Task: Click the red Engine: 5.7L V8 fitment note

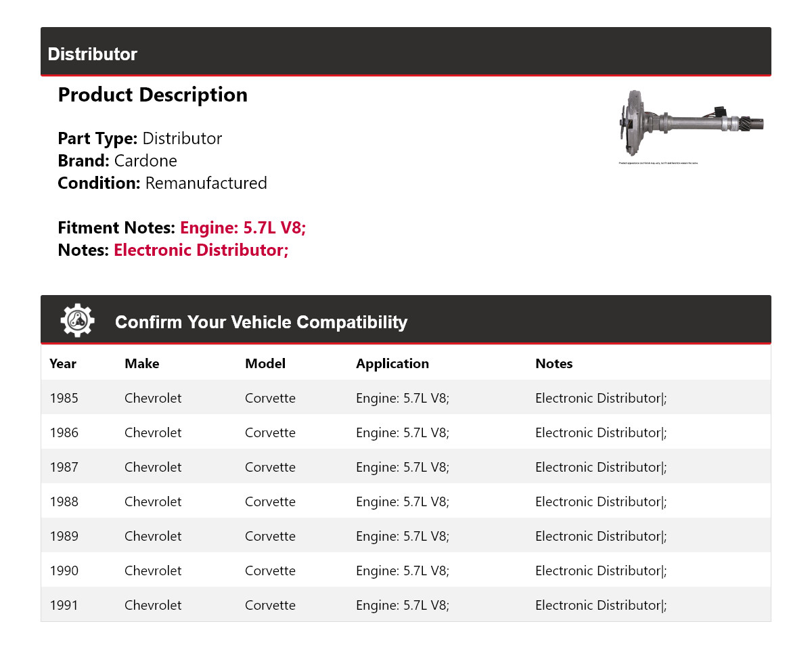Action: tap(243, 228)
